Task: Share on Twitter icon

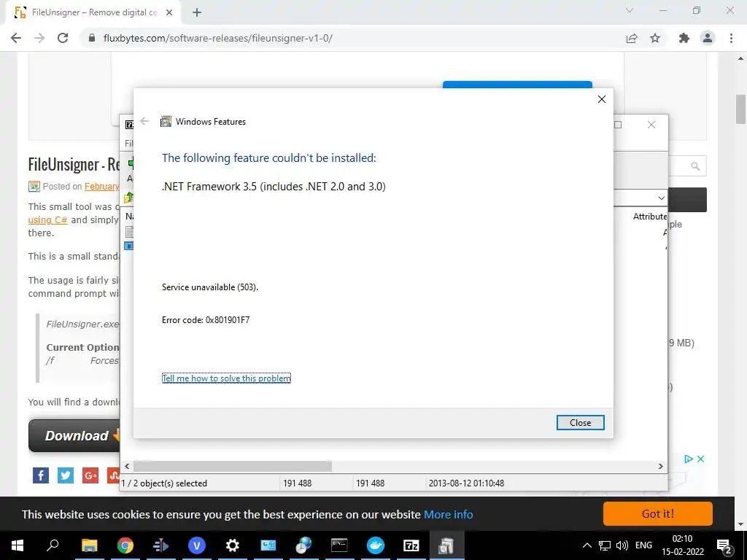Action: pos(65,475)
